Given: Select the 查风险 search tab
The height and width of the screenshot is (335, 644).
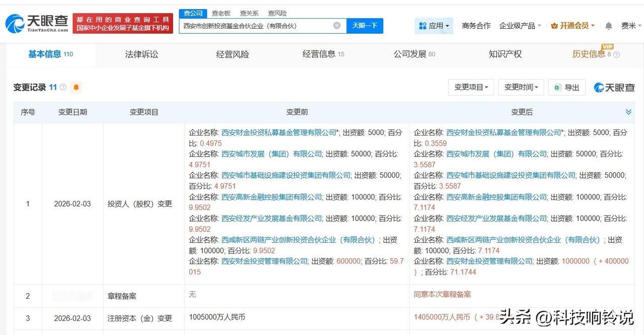Looking at the screenshot, I should (277, 13).
